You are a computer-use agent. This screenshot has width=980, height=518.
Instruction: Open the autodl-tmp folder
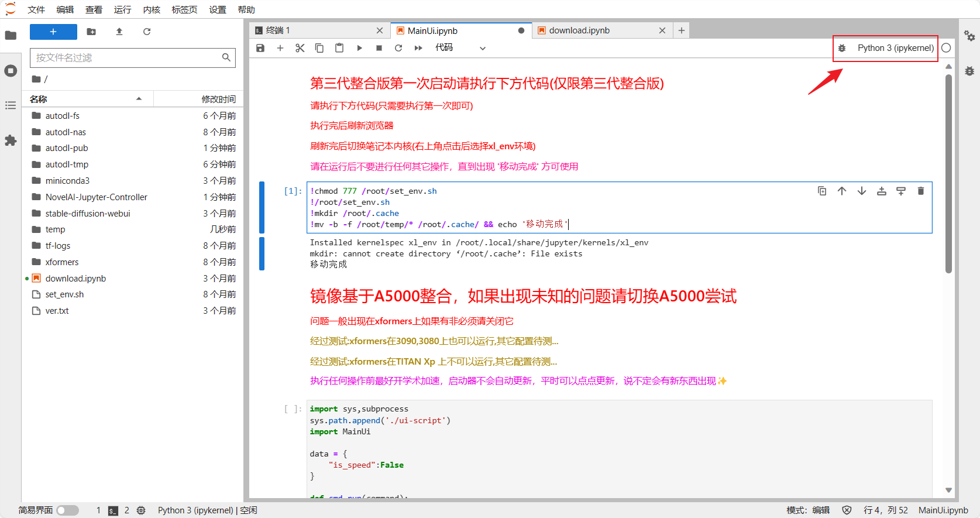point(133,164)
